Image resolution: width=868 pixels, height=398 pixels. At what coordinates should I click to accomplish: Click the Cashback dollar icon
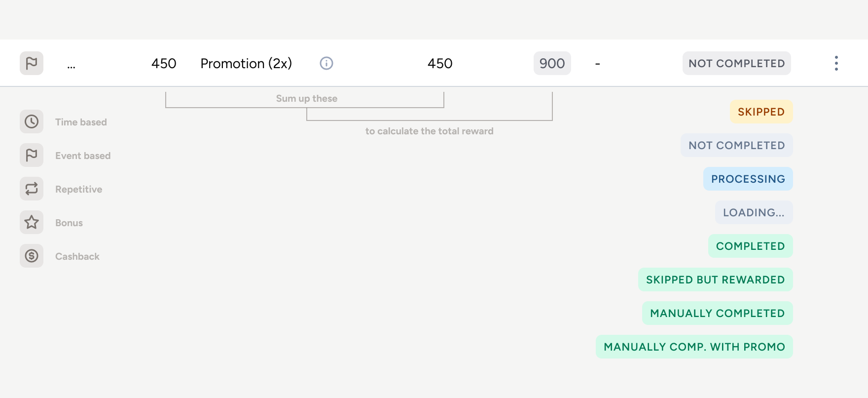pyautogui.click(x=32, y=256)
